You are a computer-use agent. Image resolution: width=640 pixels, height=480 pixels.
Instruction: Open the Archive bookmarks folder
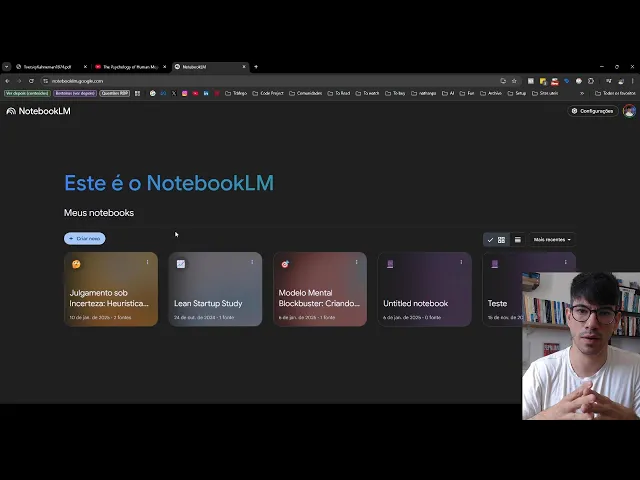pyautogui.click(x=491, y=93)
